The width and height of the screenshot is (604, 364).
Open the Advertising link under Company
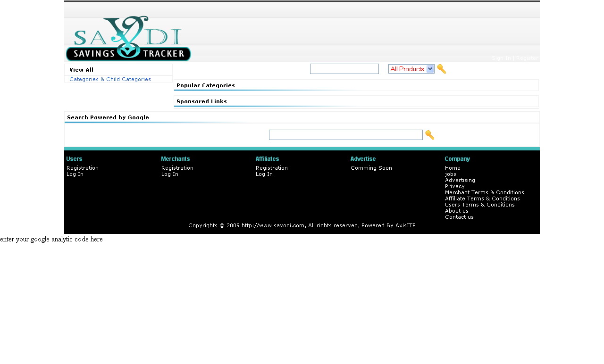click(460, 180)
